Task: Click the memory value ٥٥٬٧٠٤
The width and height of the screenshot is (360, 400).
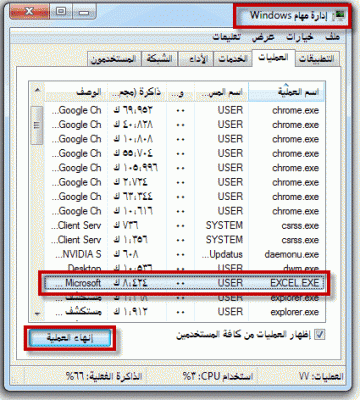Action: [133, 153]
